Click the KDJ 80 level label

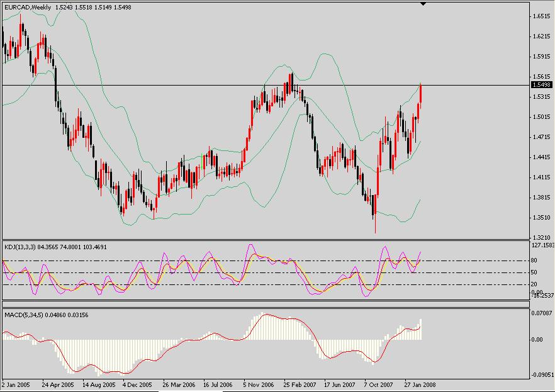[x=534, y=260]
